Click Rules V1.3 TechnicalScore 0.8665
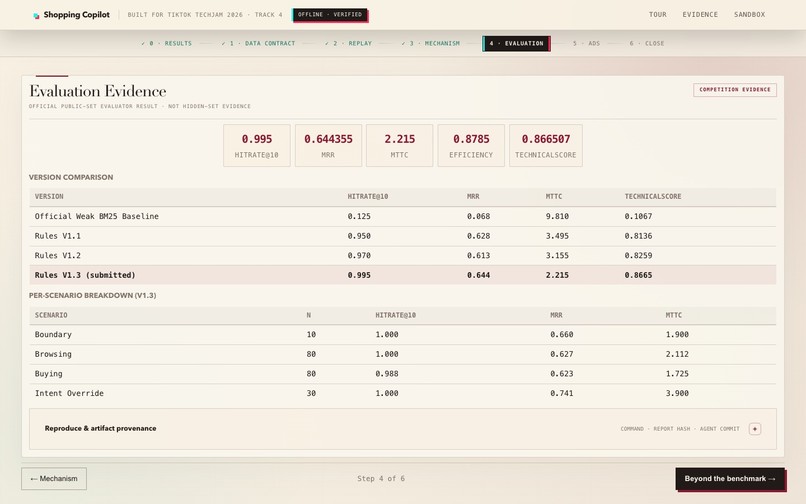 pos(638,275)
